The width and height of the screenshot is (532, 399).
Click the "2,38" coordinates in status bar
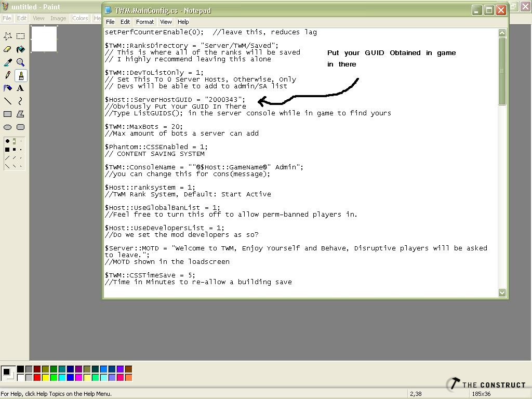tap(416, 394)
